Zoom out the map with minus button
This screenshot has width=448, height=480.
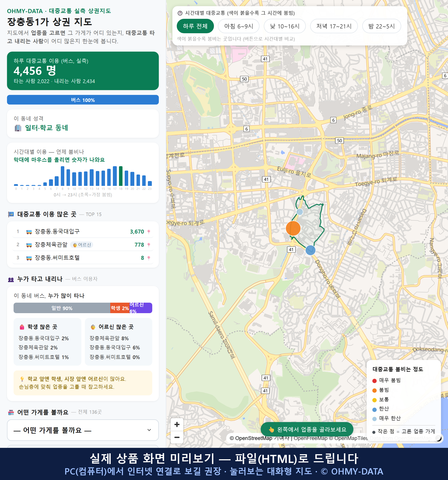(x=177, y=437)
